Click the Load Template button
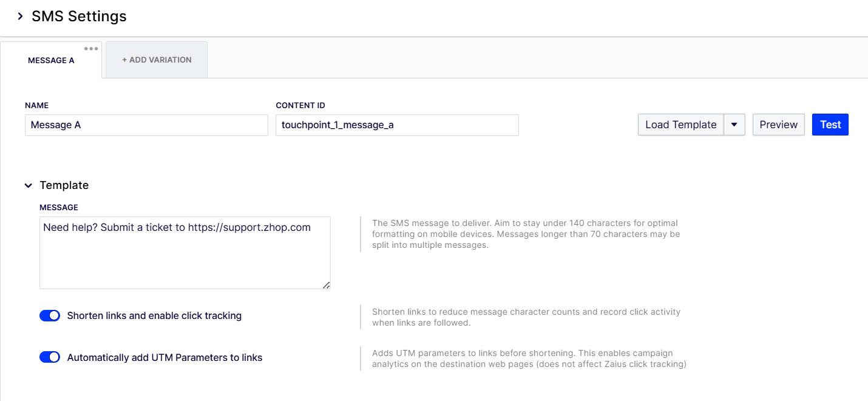The width and height of the screenshot is (868, 401). pyautogui.click(x=681, y=125)
